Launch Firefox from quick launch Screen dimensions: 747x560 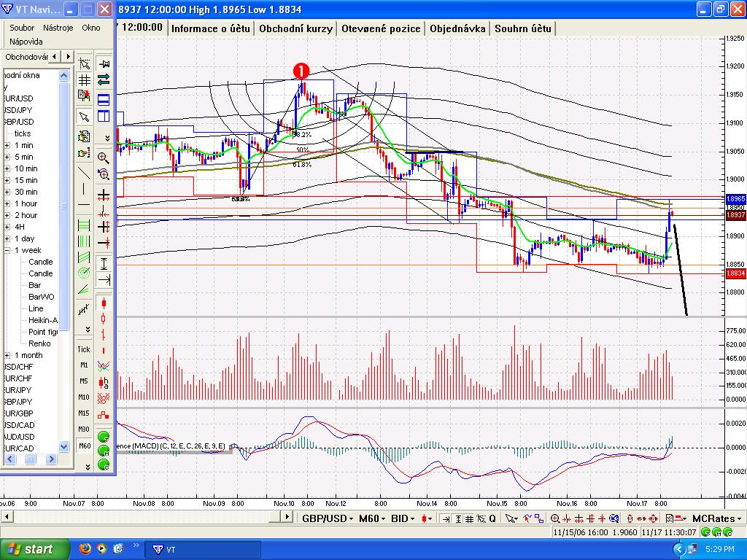click(x=85, y=549)
